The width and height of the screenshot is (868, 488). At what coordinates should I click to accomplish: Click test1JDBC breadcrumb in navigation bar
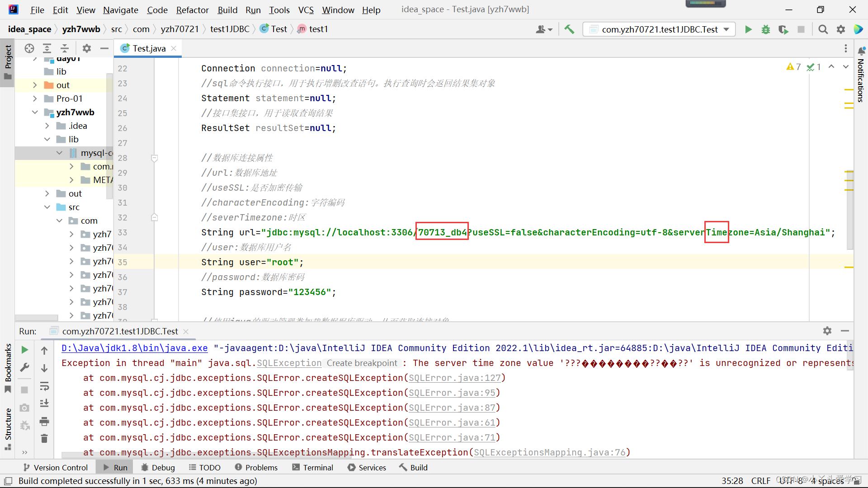(230, 29)
